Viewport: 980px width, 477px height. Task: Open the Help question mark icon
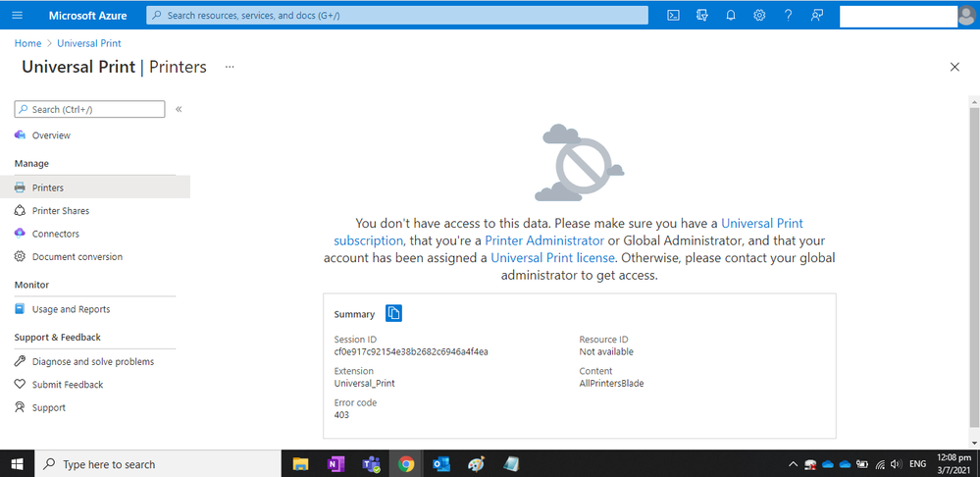[788, 15]
